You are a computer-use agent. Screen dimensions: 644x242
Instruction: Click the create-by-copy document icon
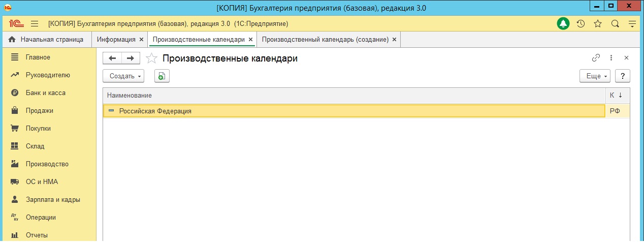pyautogui.click(x=162, y=76)
